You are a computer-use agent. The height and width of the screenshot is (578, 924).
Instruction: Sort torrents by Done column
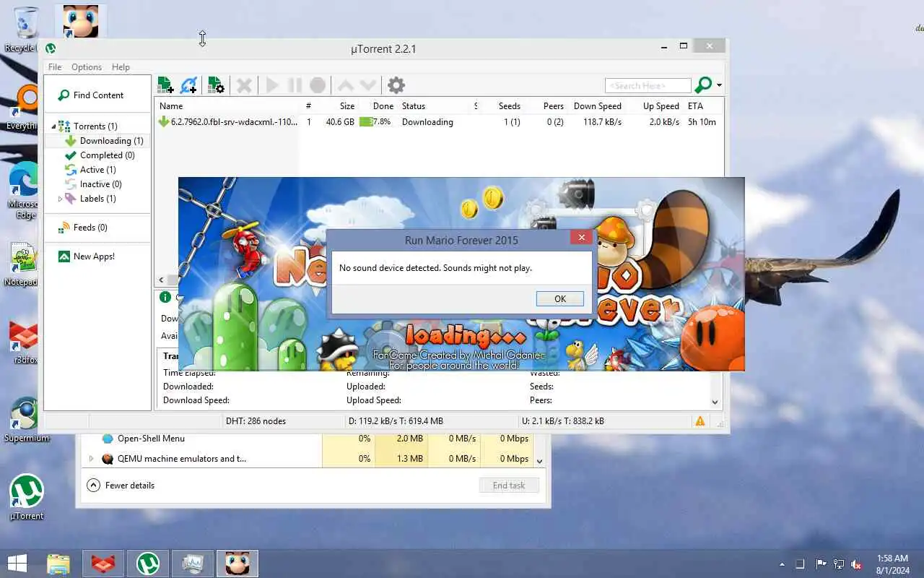click(383, 106)
